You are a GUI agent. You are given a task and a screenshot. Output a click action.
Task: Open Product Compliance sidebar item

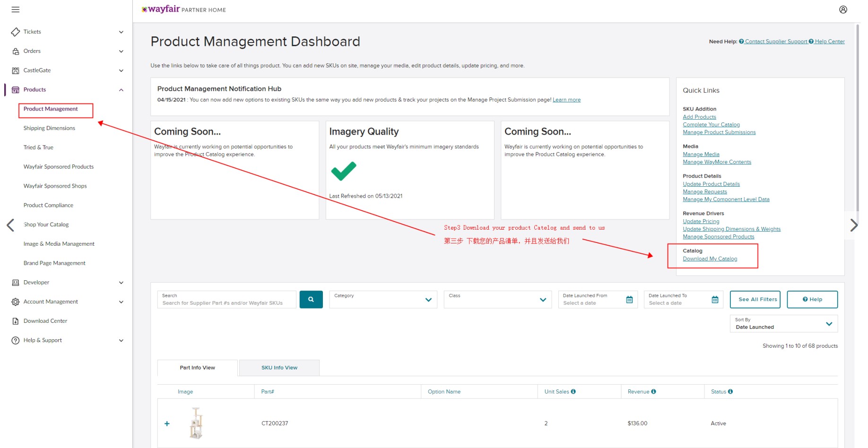point(48,206)
